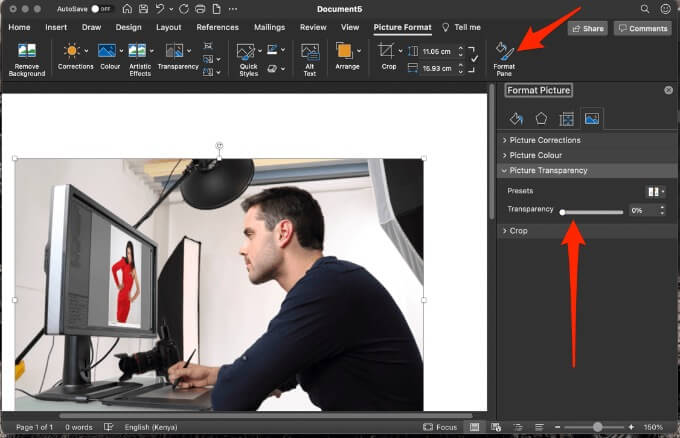Select the Effects pentagon pane icon
680x438 pixels.
point(541,119)
